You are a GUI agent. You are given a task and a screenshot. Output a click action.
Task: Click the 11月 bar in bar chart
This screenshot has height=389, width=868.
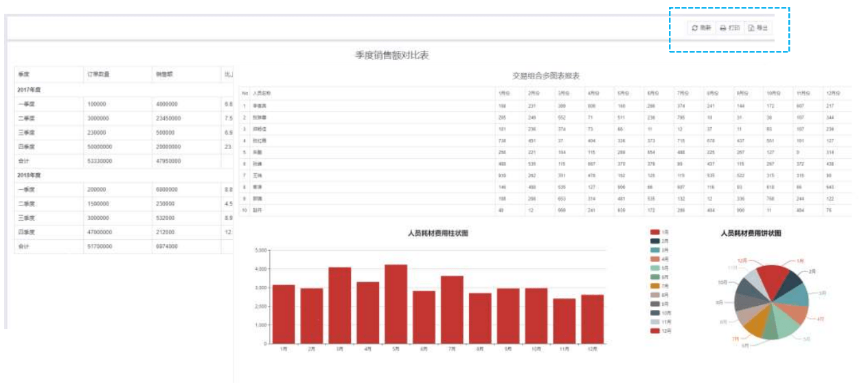[564, 321]
